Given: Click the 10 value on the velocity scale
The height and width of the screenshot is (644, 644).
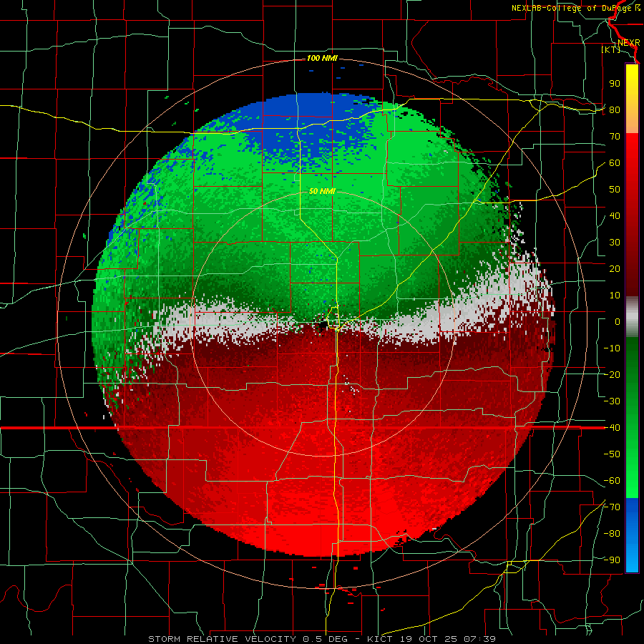Looking at the screenshot, I should (615, 296).
